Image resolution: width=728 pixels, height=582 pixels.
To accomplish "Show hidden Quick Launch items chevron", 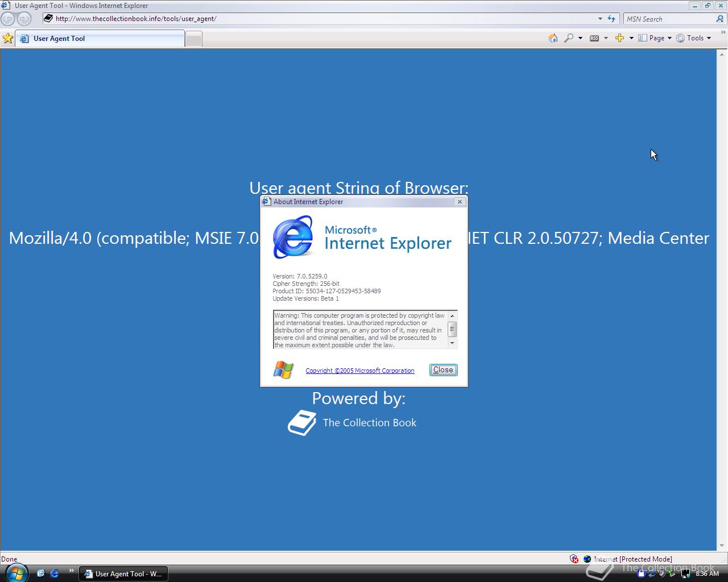I will (x=71, y=570).
